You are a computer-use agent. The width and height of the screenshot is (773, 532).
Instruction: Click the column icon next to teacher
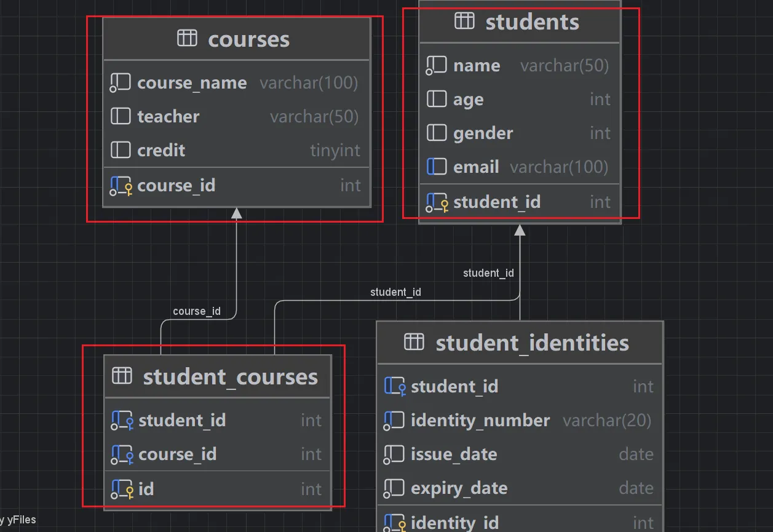point(121,116)
